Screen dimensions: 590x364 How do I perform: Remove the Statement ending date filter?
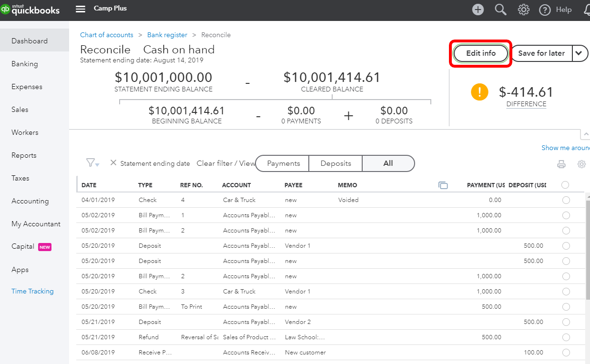tap(113, 163)
